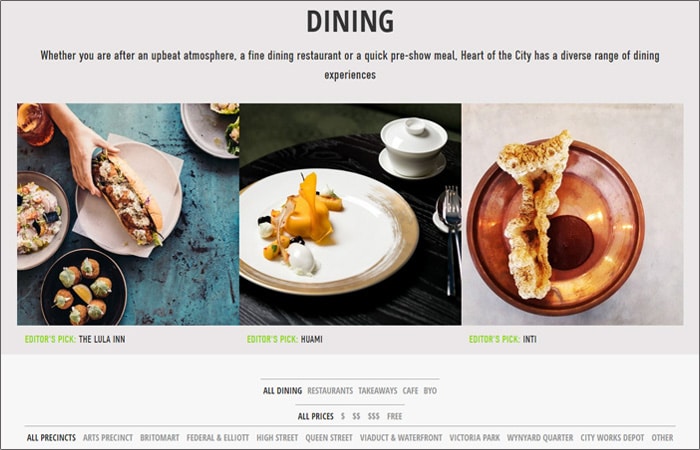Viewport: 700px width, 450px height.
Task: Choose Wynyard Quarter precinct
Action: tap(540, 438)
